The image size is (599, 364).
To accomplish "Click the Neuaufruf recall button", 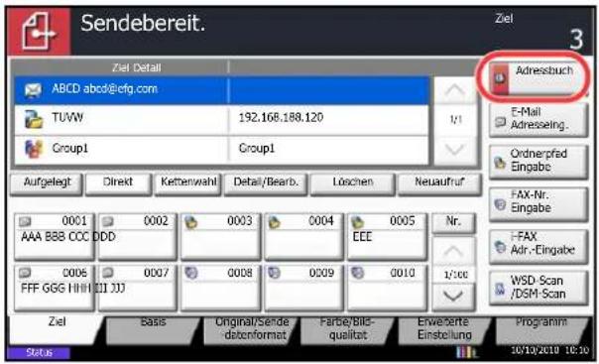I will tap(439, 183).
